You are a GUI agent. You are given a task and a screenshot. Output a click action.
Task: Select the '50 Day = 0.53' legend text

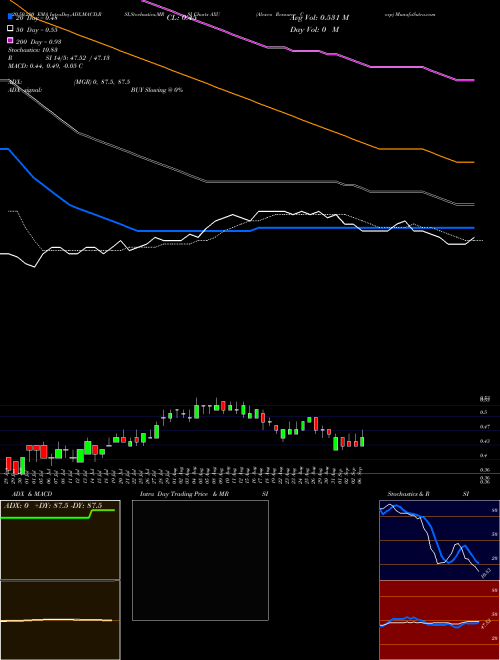[39, 30]
